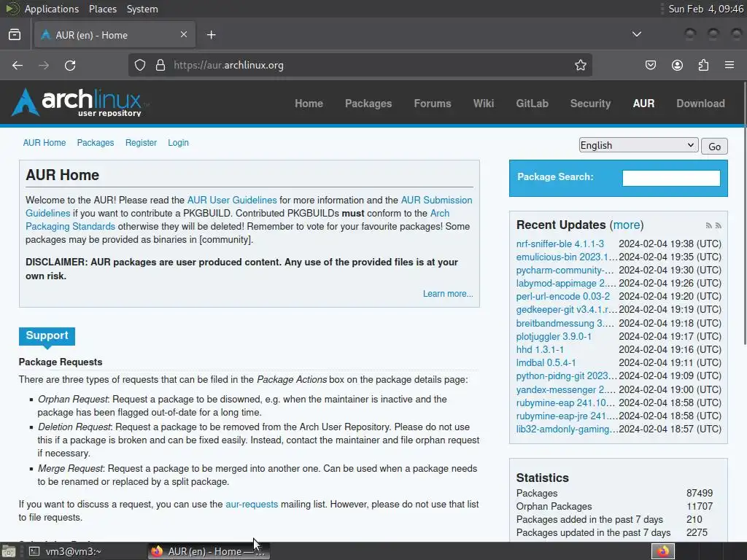747x560 pixels.
Task: Open the perl-url-encode 0.03-2 package
Action: coord(562,296)
